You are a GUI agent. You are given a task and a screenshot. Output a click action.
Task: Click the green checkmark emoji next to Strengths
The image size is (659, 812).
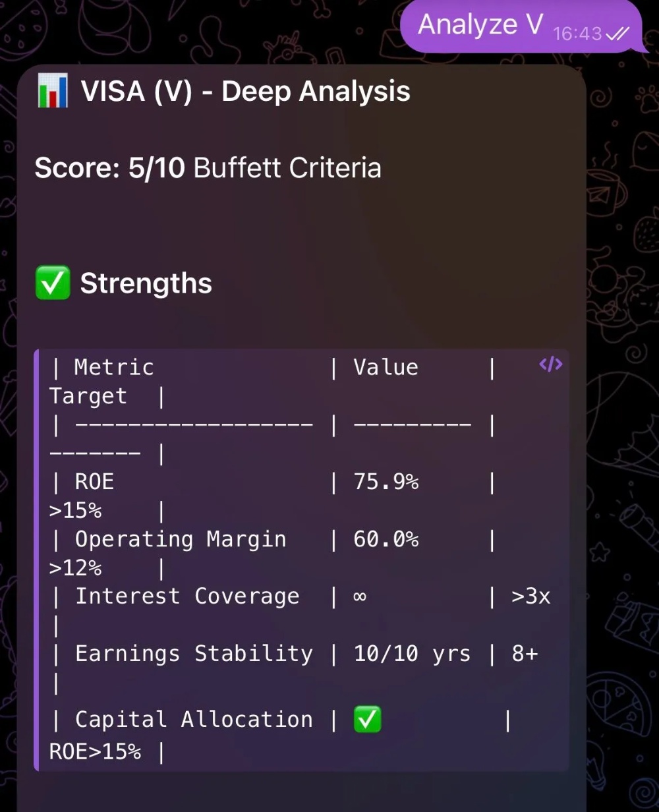[53, 284]
